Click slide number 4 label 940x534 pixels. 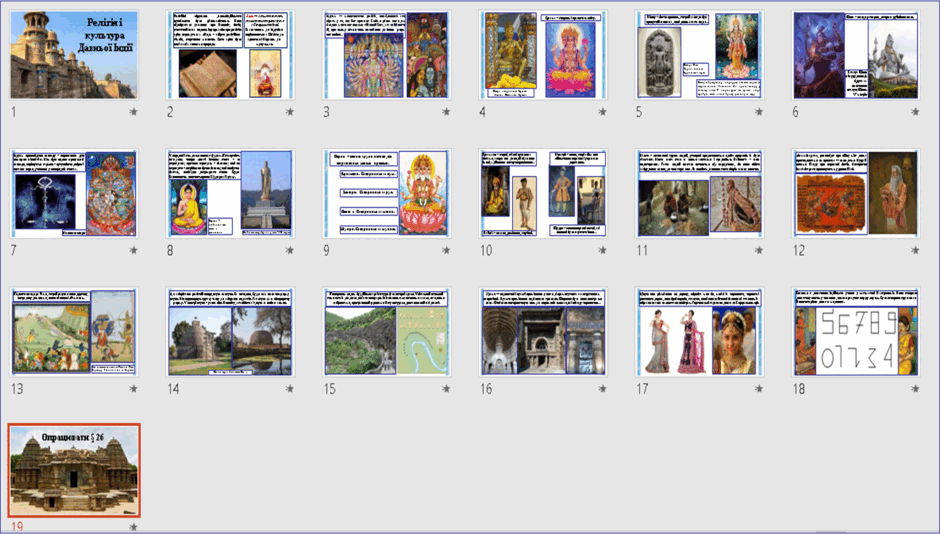pyautogui.click(x=483, y=112)
